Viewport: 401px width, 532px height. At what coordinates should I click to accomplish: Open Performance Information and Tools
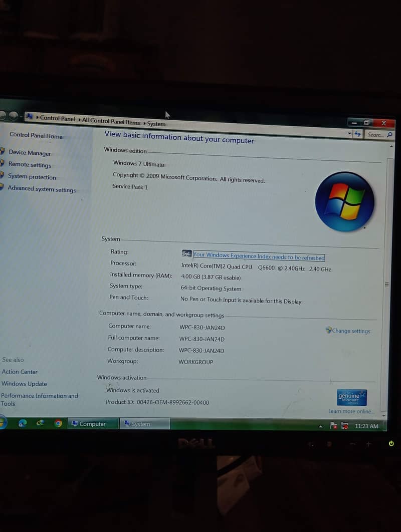click(x=39, y=399)
